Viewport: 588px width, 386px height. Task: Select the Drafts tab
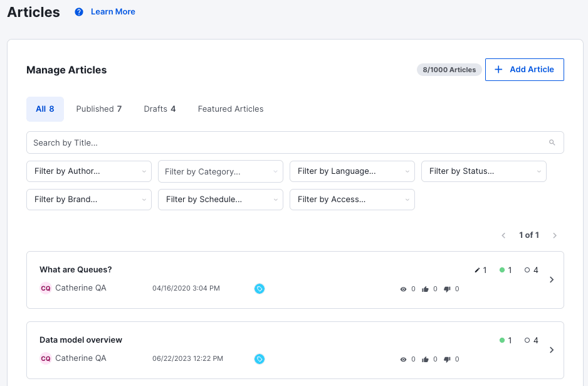click(x=159, y=109)
